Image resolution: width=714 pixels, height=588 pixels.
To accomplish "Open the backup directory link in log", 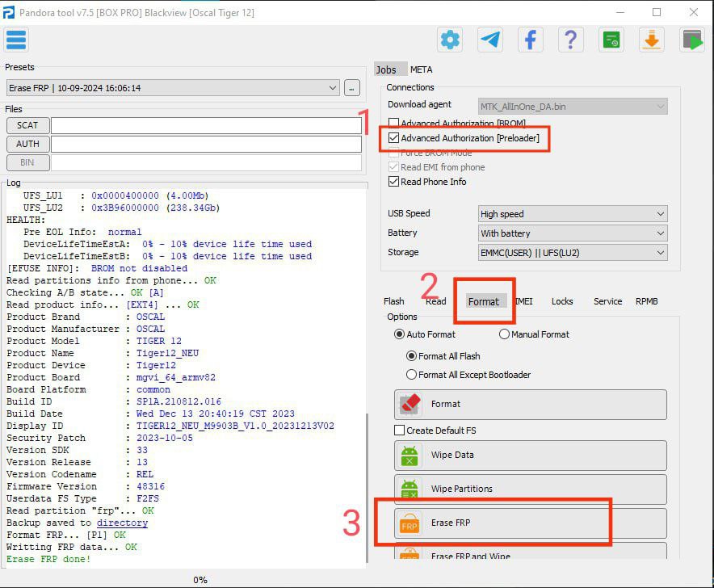I will point(122,523).
